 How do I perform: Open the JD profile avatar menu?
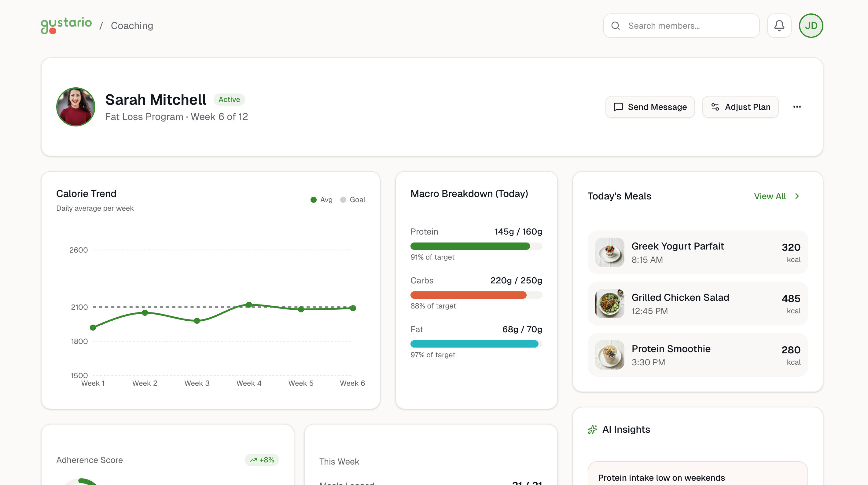(811, 25)
